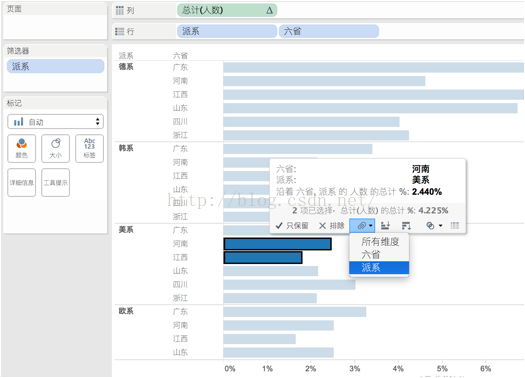The width and height of the screenshot is (525, 378).
Task: Select 所有维度 from the group menu
Action: click(379, 241)
